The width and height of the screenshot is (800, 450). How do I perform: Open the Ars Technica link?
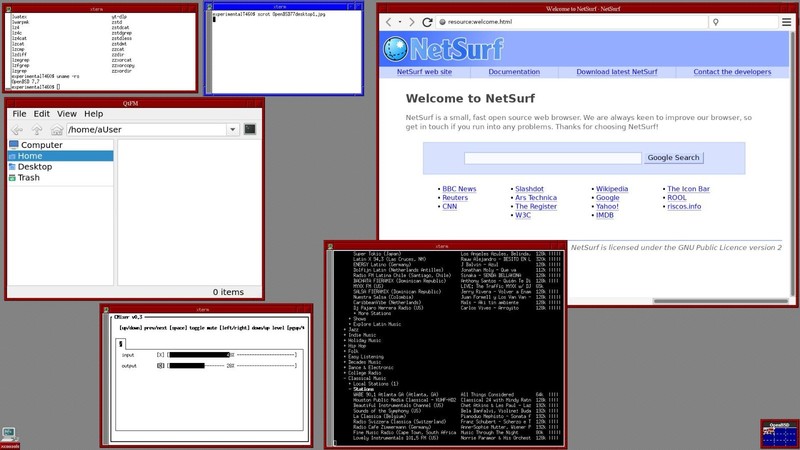point(536,197)
